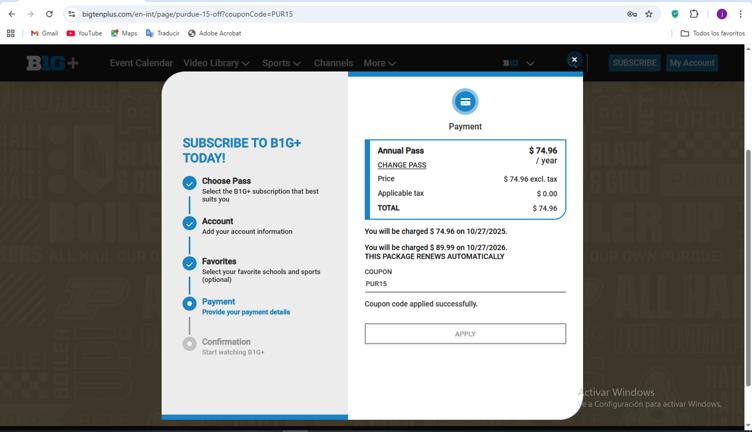This screenshot has width=752, height=432.
Task: Select the Choose Pass step checkmark
Action: pos(189,183)
